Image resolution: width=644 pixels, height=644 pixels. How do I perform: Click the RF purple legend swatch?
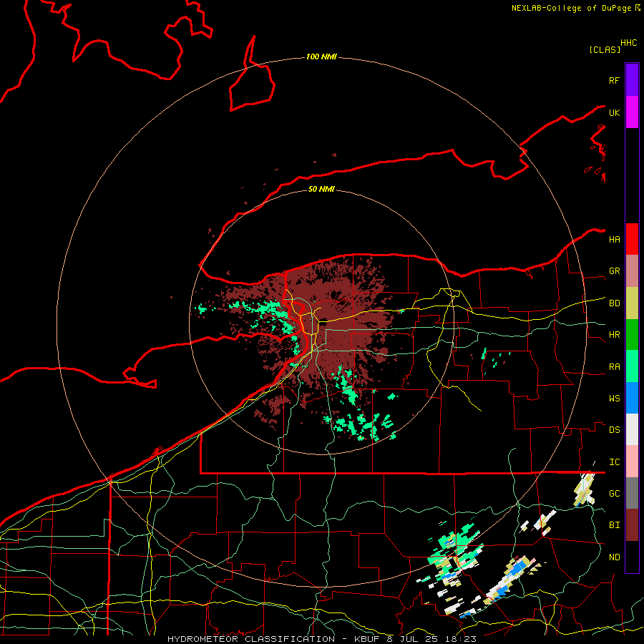pyautogui.click(x=632, y=80)
